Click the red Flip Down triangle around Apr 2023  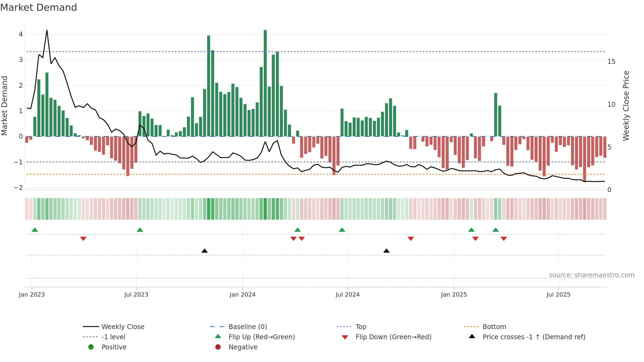coord(83,239)
